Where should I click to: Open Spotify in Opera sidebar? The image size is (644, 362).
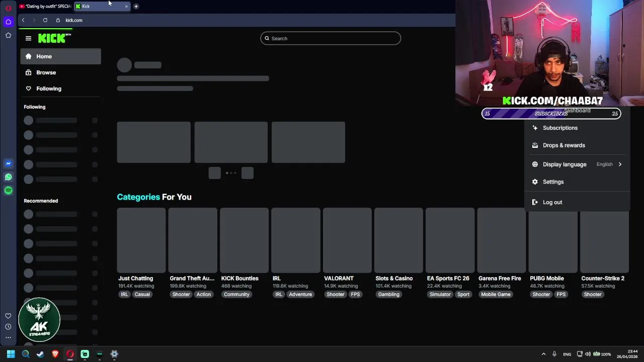tap(8, 191)
